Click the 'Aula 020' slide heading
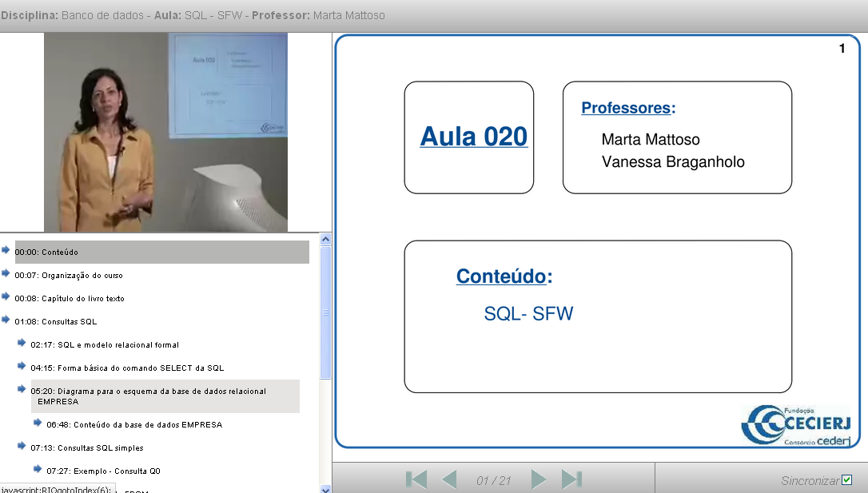868x493 pixels. 474,137
